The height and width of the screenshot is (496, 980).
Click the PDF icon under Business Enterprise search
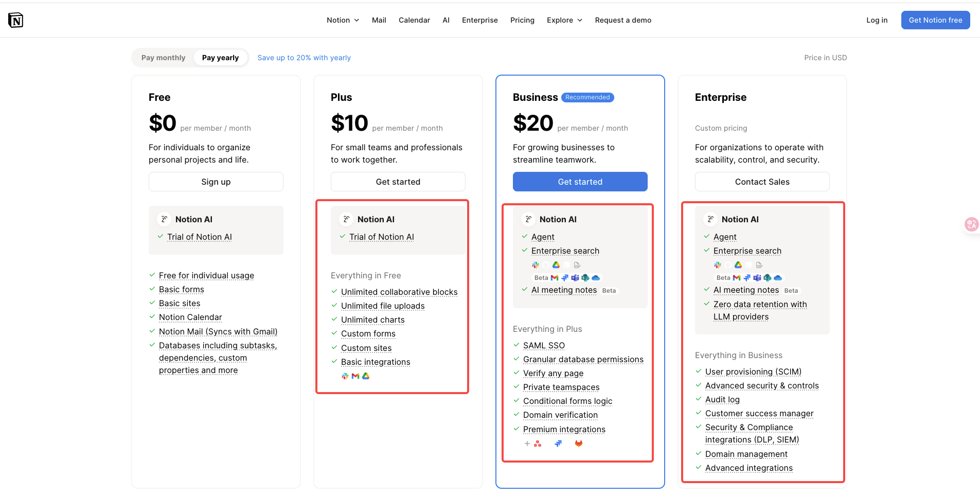click(x=577, y=265)
